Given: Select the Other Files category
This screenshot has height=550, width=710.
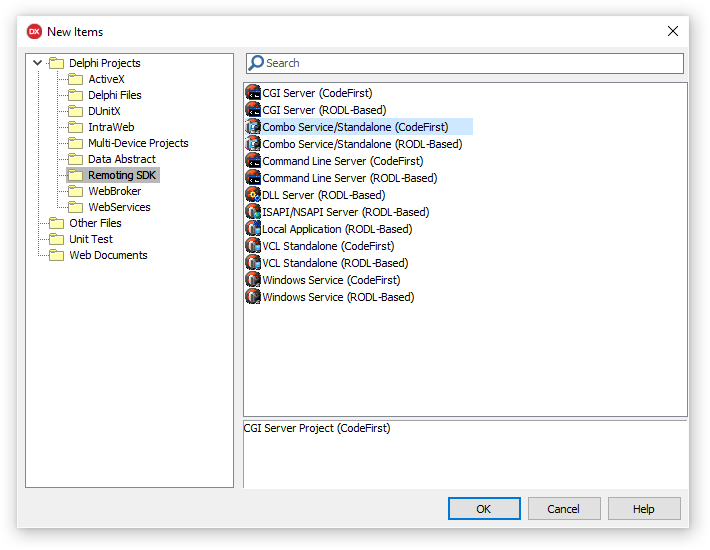Looking at the screenshot, I should click(95, 223).
